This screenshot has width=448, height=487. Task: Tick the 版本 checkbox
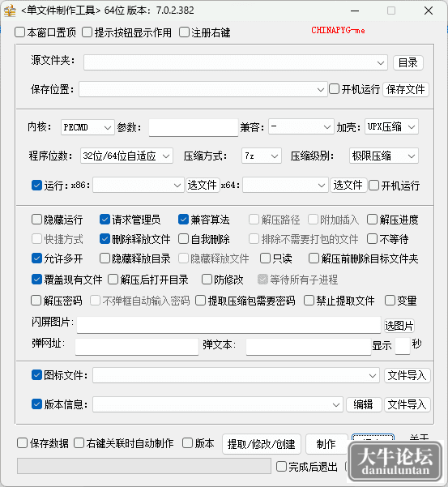click(187, 443)
